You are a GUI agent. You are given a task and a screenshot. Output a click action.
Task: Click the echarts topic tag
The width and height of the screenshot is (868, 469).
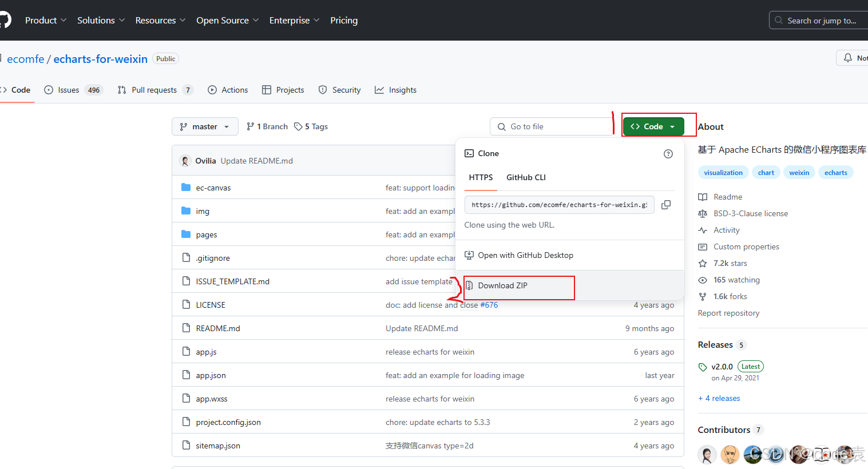[836, 173]
